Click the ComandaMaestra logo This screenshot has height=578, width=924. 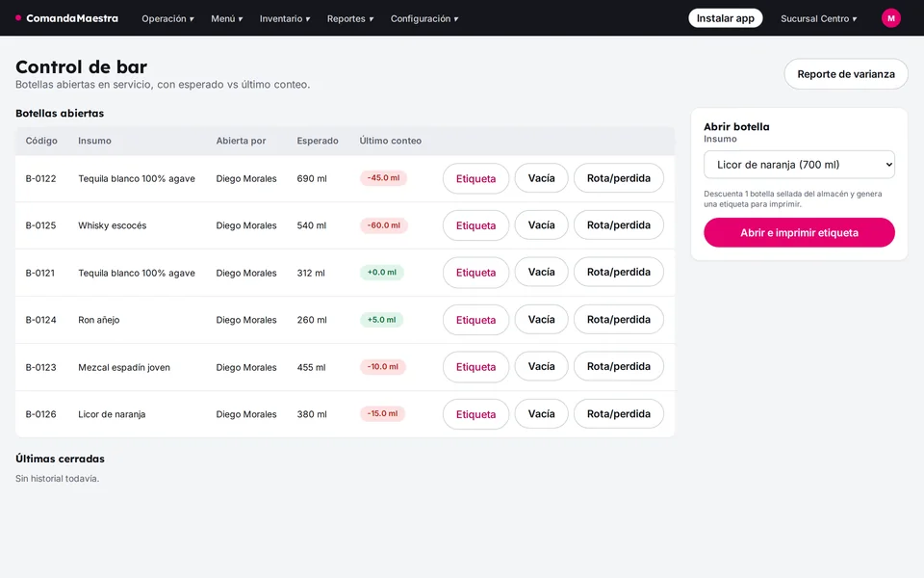[x=66, y=18]
